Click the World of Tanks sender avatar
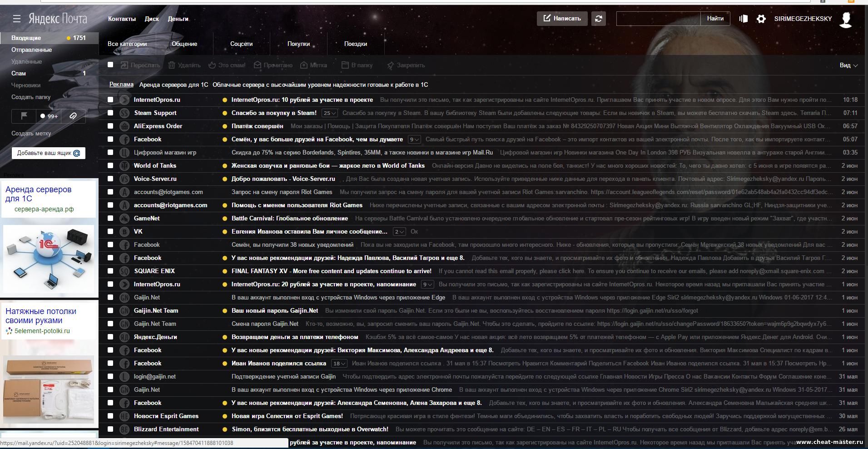 (x=124, y=165)
